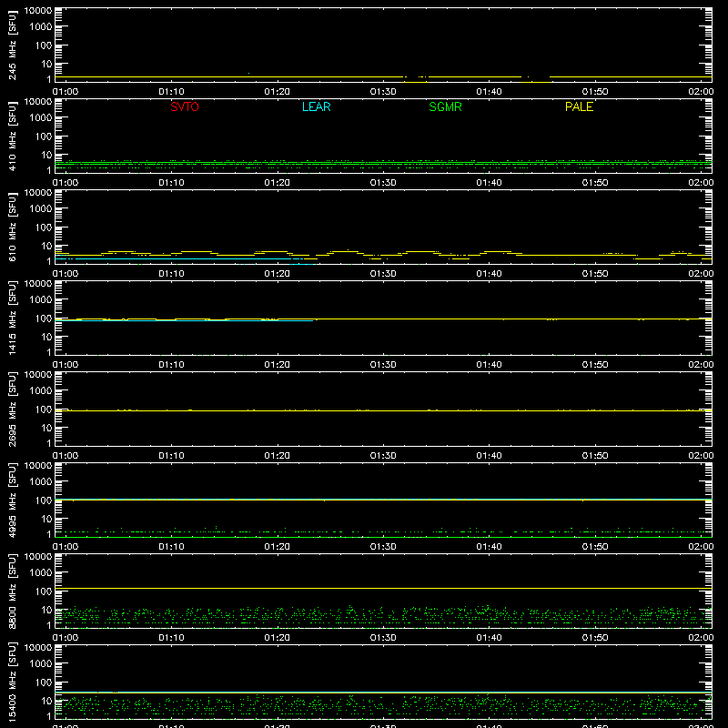The image size is (728, 728).
Task: Click 01:40 tick under the 4995 MHz panel
Action: click(489, 547)
